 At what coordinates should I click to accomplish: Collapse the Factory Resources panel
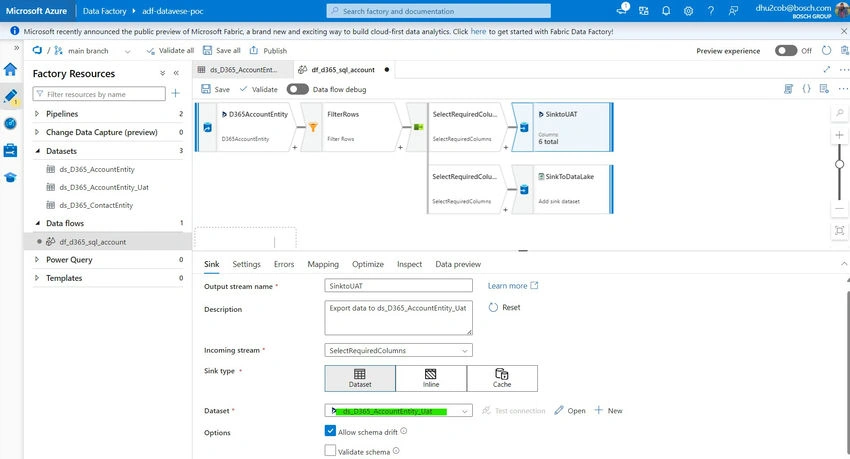click(x=176, y=73)
